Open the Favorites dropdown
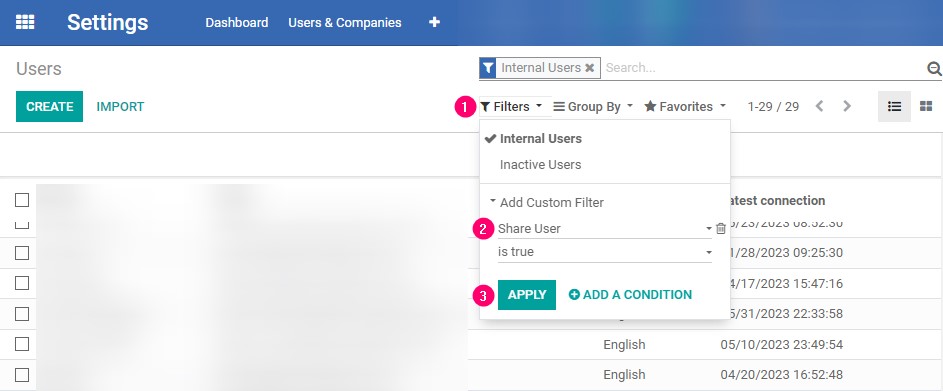 685,106
